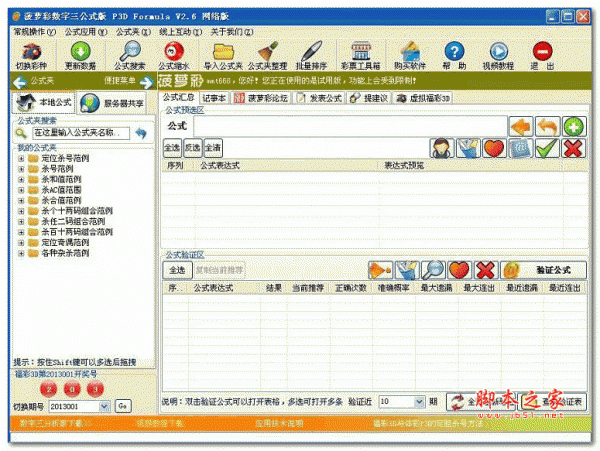Click the formula folder name search field
Screen dimensions: 600x451
(81, 133)
